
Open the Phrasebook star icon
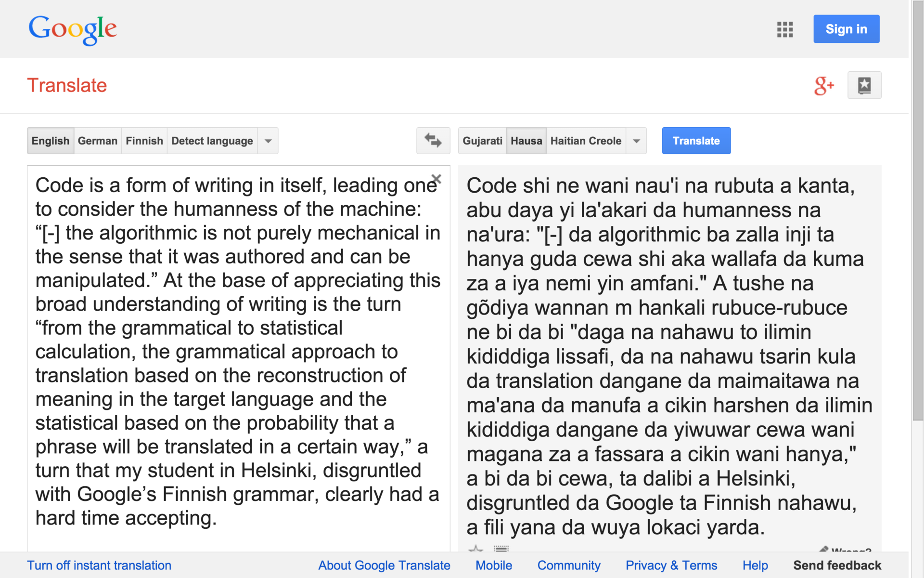864,86
